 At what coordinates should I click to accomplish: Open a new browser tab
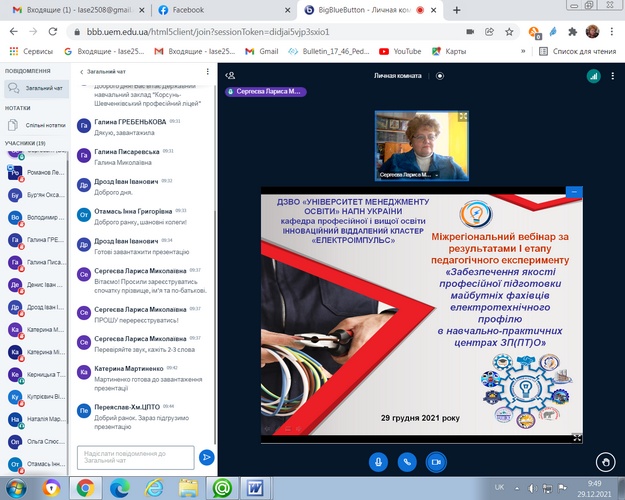point(457,10)
